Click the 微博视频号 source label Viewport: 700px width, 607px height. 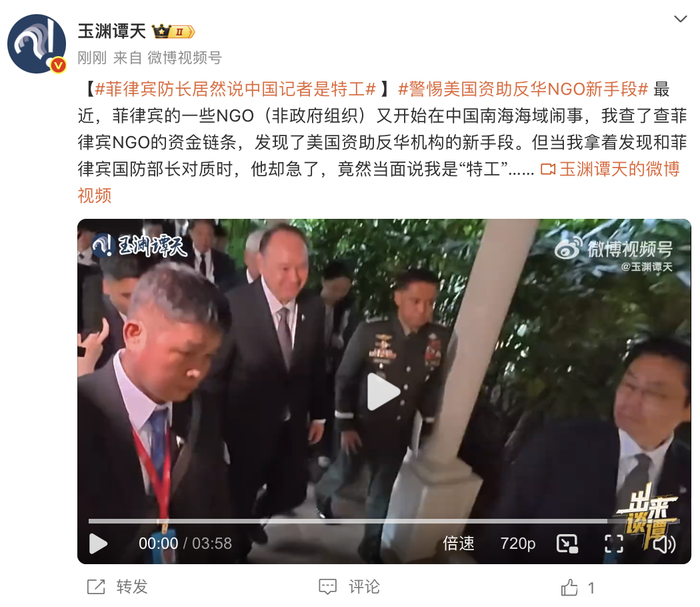185,58
